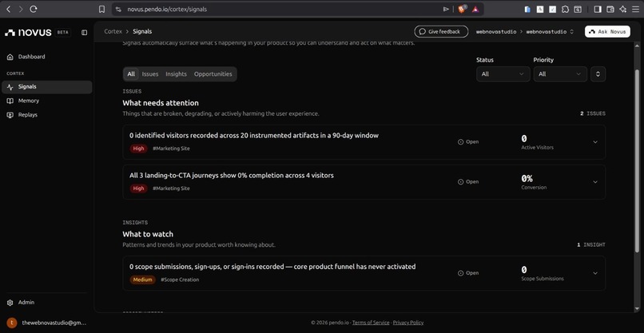This screenshot has height=333, width=644.
Task: Click High badge on identified visitors issue
Action: pos(139,149)
